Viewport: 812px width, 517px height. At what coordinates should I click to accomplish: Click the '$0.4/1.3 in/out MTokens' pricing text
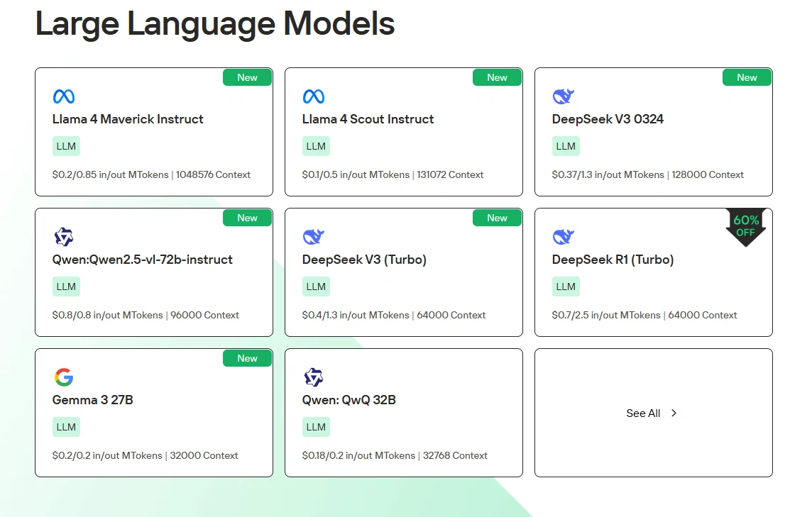pos(356,315)
